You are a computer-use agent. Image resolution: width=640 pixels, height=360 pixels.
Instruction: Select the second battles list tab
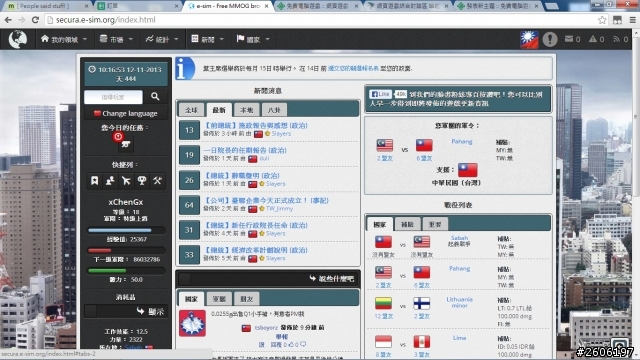(x=407, y=224)
